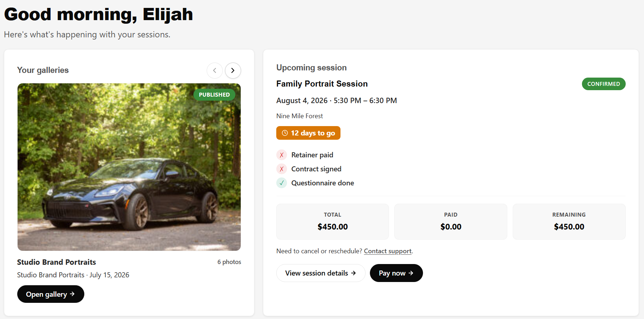
Task: Click the TOTAL $450.00 card
Action: 333,222
